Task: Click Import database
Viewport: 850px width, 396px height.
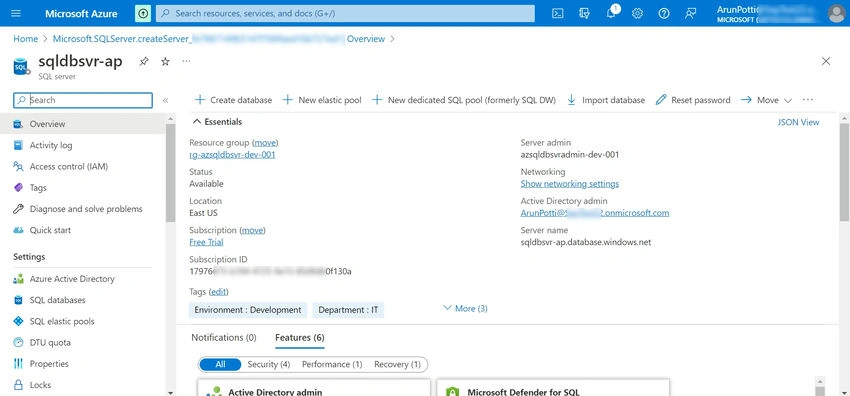Action: click(606, 100)
